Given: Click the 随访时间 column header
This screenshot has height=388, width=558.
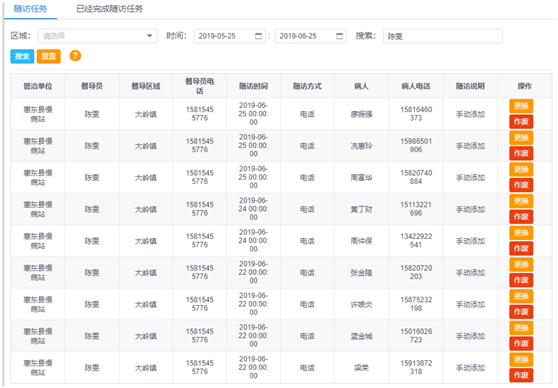Looking at the screenshot, I should (x=253, y=86).
